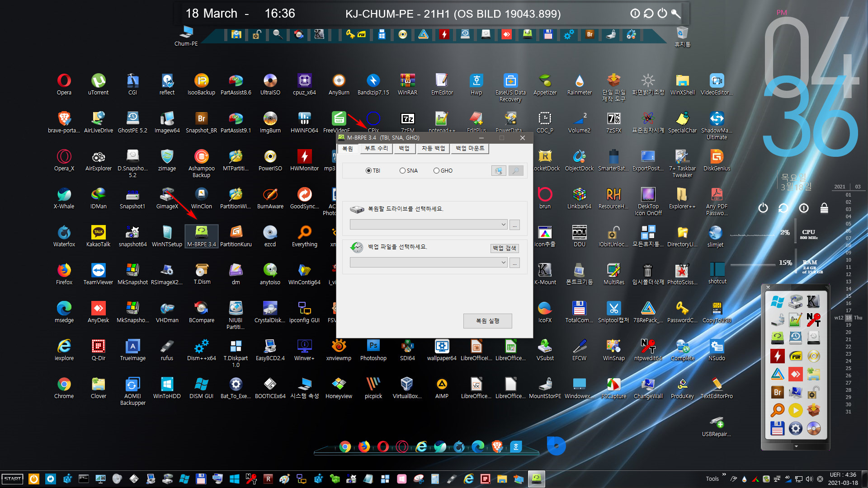The image size is (868, 488).
Task: Launch VirtualBox from the desktop
Action: click(407, 388)
